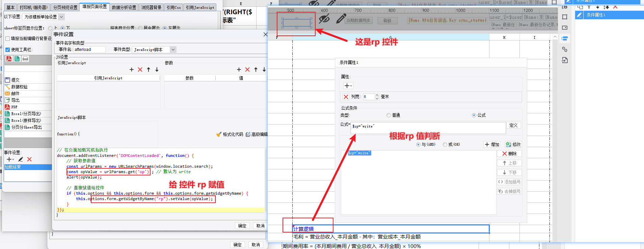
Task: Click the 增加 condition button
Action: point(492,144)
